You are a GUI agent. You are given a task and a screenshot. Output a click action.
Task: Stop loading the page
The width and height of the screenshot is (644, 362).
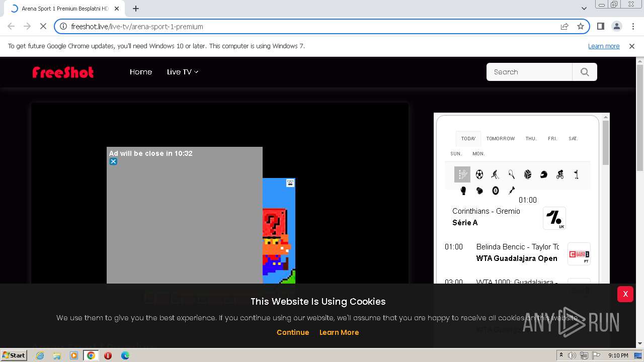coord(43,26)
